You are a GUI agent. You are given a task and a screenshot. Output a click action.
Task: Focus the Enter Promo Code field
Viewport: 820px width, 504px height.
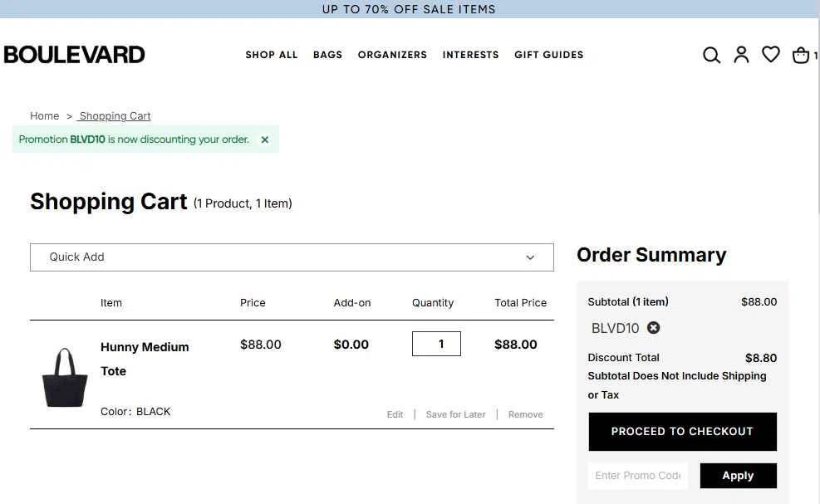[638, 476]
